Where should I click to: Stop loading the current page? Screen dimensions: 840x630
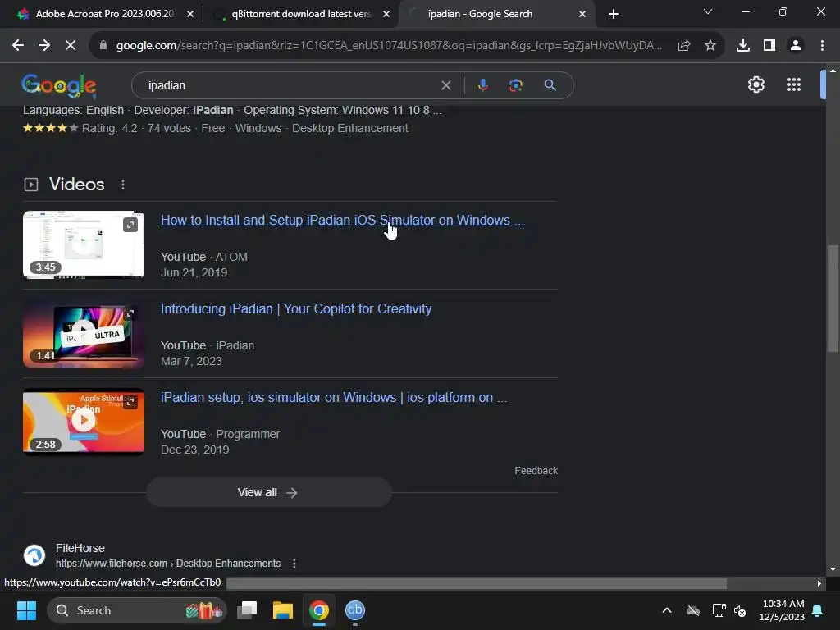pyautogui.click(x=71, y=46)
